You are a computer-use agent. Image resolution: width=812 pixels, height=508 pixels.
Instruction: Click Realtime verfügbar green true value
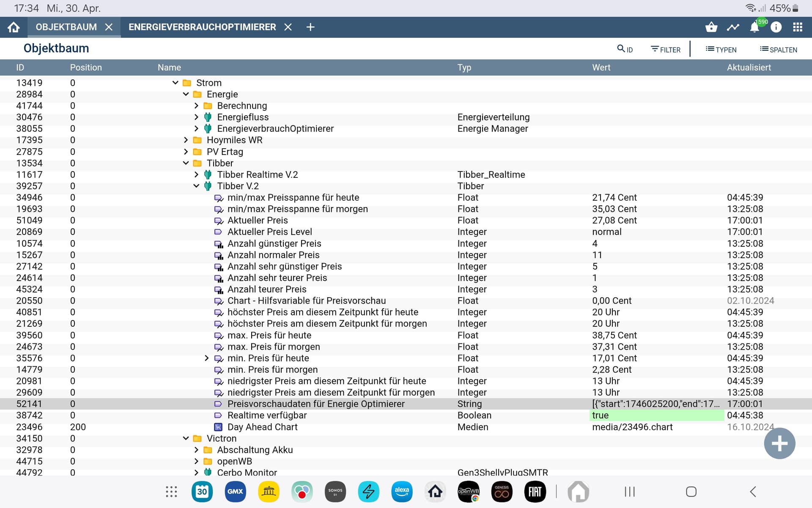(656, 415)
